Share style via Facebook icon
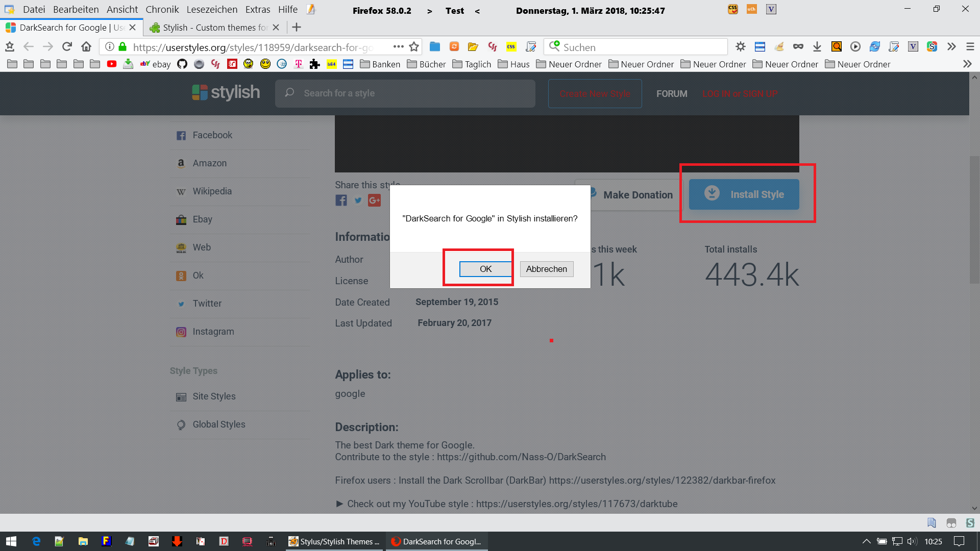Viewport: 980px width, 551px height. 341,201
